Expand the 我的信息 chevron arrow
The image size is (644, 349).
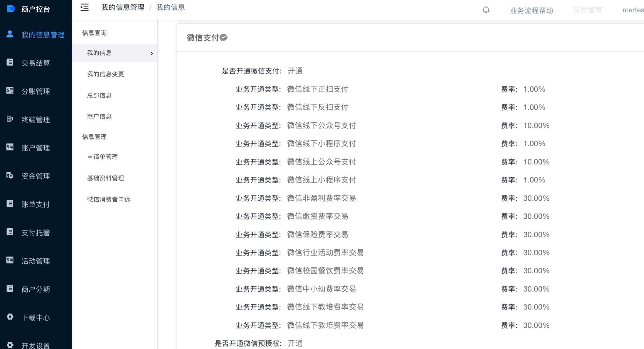[x=152, y=53]
